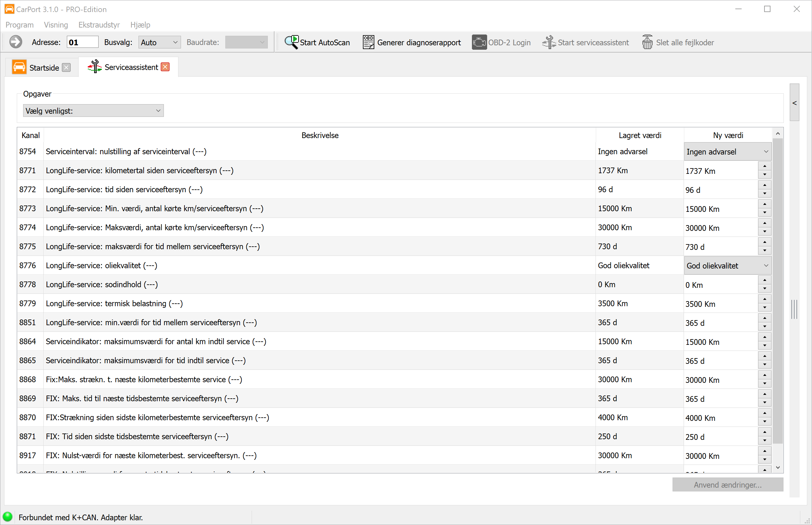Click the Slet alle fejlkoder trash icon

647,42
